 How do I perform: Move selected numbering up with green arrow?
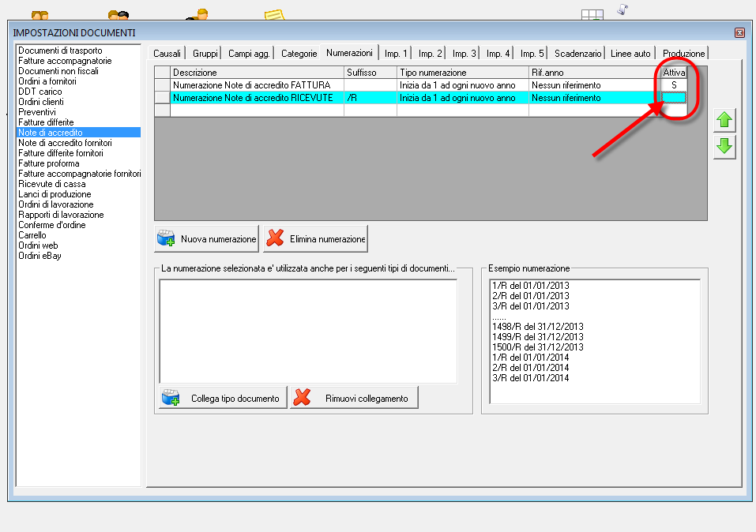(x=724, y=120)
